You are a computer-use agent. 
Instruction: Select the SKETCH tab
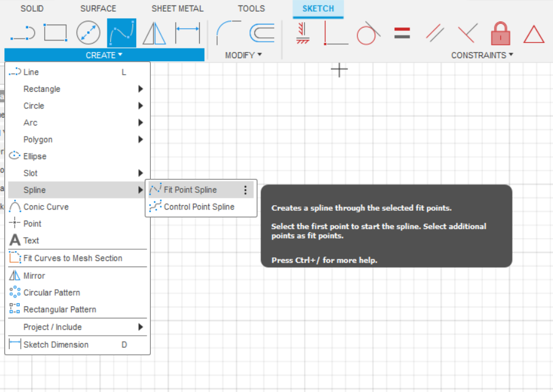pos(318,9)
